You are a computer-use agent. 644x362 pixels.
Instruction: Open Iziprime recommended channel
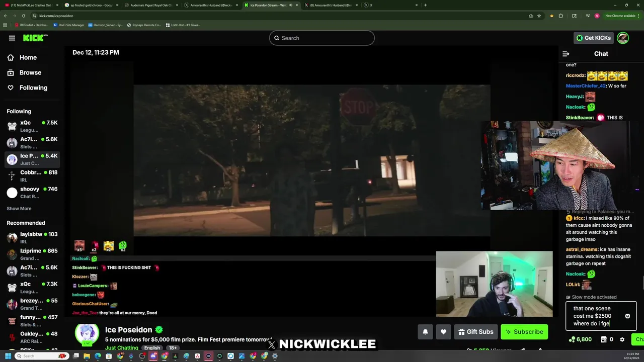click(32, 254)
